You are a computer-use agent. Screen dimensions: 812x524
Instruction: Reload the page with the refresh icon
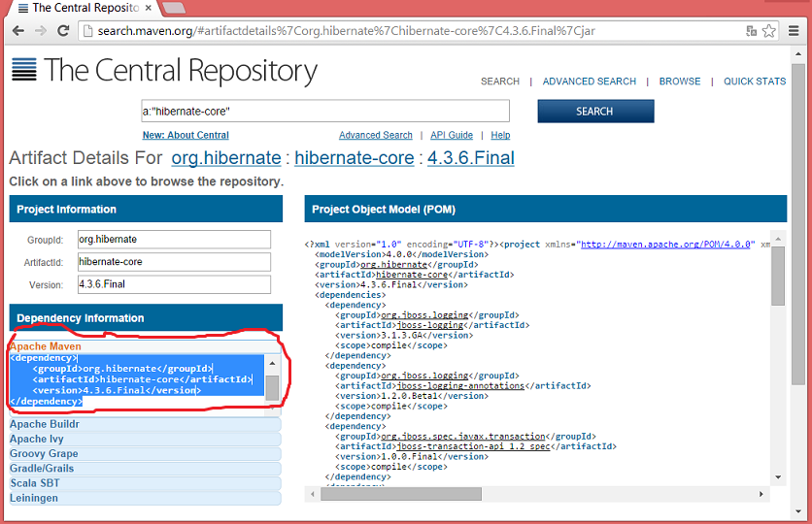tap(63, 31)
